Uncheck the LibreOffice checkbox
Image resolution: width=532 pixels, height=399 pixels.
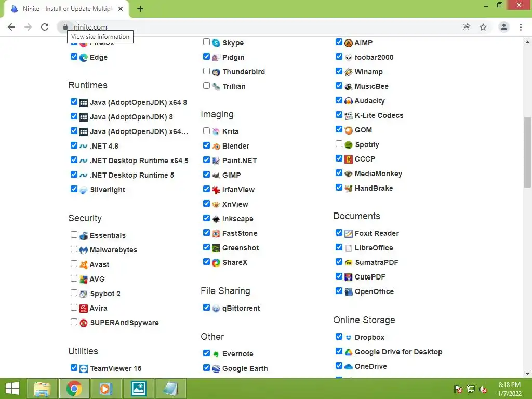click(339, 247)
